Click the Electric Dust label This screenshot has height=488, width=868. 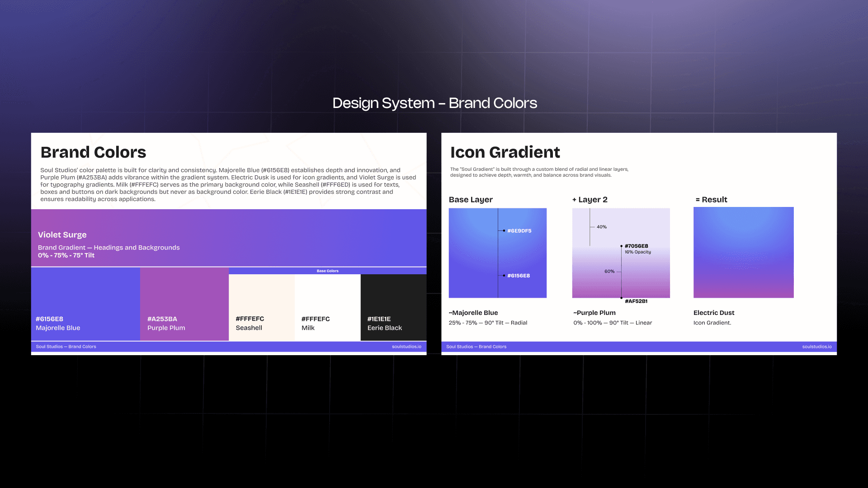pyautogui.click(x=713, y=313)
